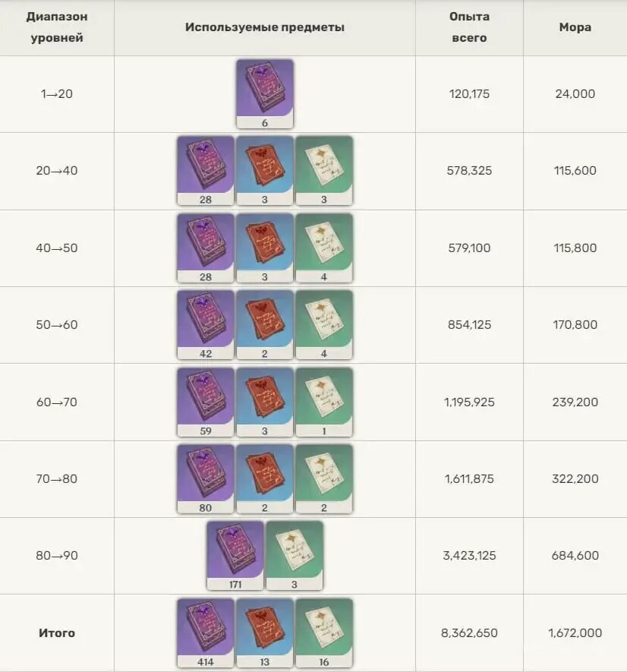
Task: Select the green paper icon in the 80→90 row
Action: tap(295, 555)
